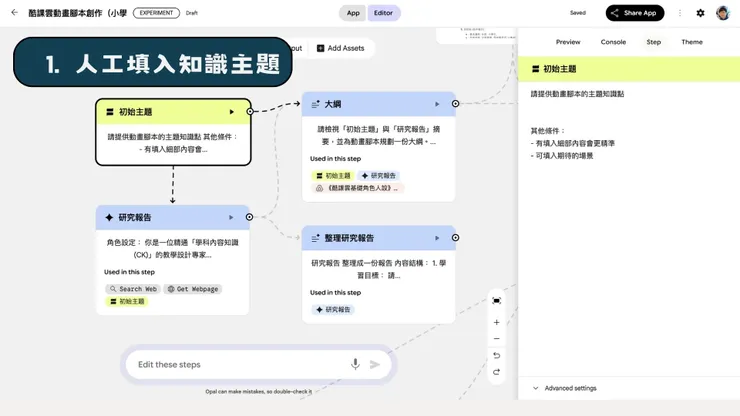Run the 初始主題 node play icon
The width and height of the screenshot is (740, 416).
pyautogui.click(x=232, y=112)
